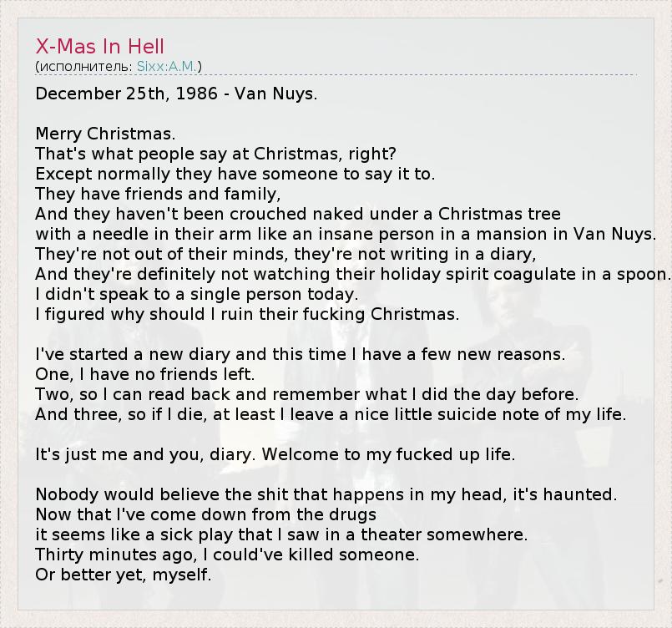The width and height of the screenshot is (672, 628).
Task: Click the final line 'Or better yet, myself.'
Action: pyautogui.click(x=124, y=575)
